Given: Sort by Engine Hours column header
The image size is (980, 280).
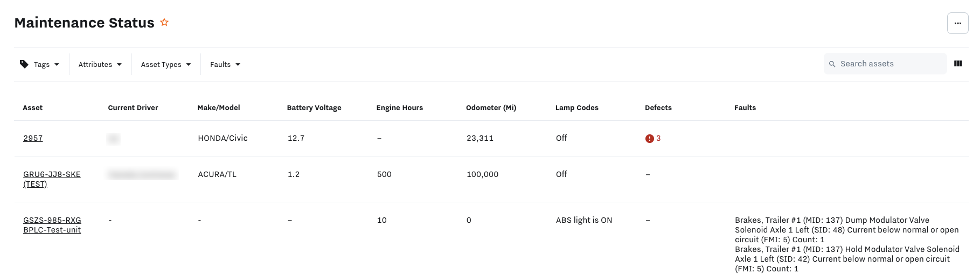Looking at the screenshot, I should pos(400,107).
